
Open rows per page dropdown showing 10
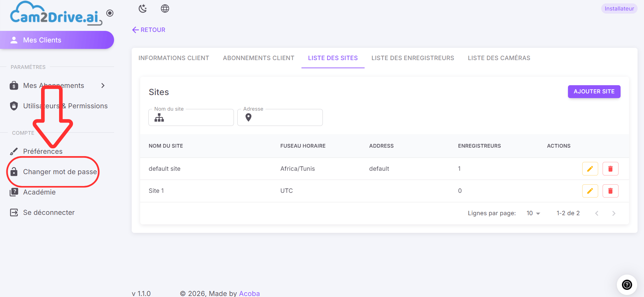point(533,213)
